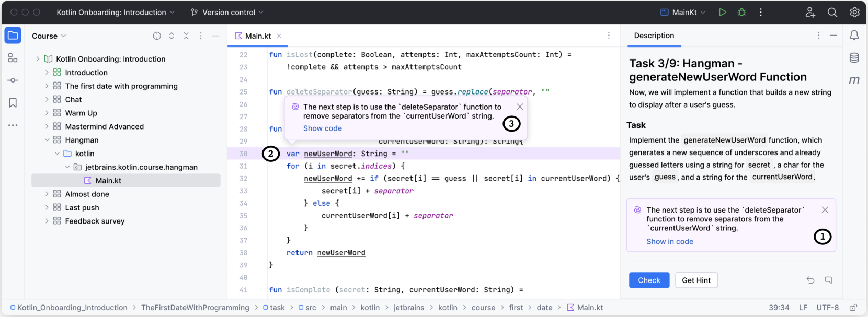Open the Database tool window
Image resolution: width=868 pixels, height=317 pixels.
coord(854,58)
